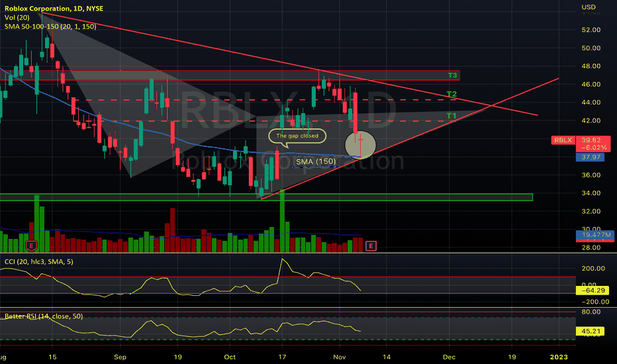Viewport: 617px width, 364px height.
Task: Click the RBLX price tag label
Action: tap(563, 140)
